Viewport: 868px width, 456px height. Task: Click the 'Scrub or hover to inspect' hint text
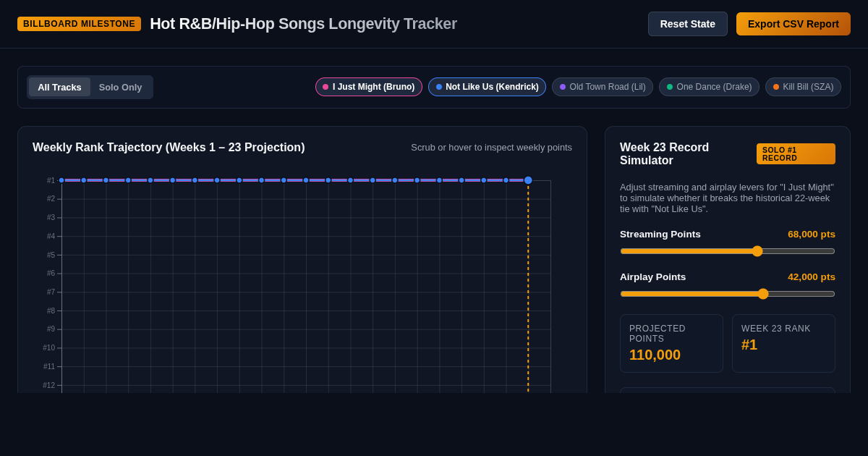(492, 148)
